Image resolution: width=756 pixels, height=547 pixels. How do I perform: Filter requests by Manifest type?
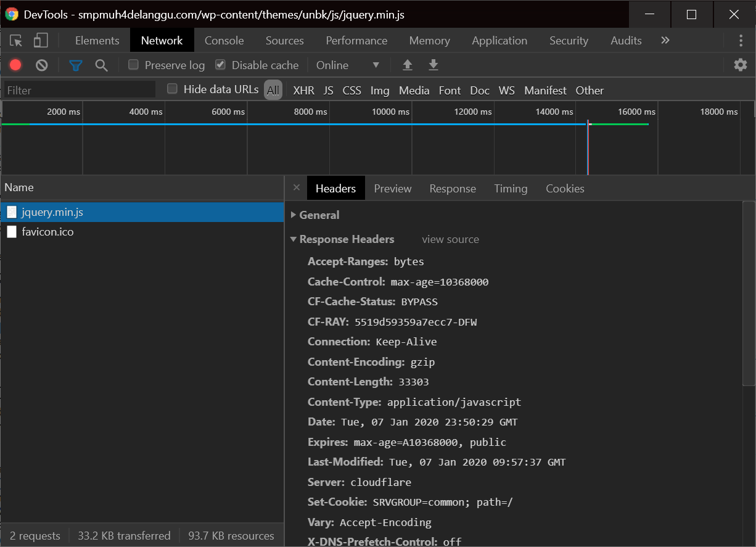[x=546, y=91]
